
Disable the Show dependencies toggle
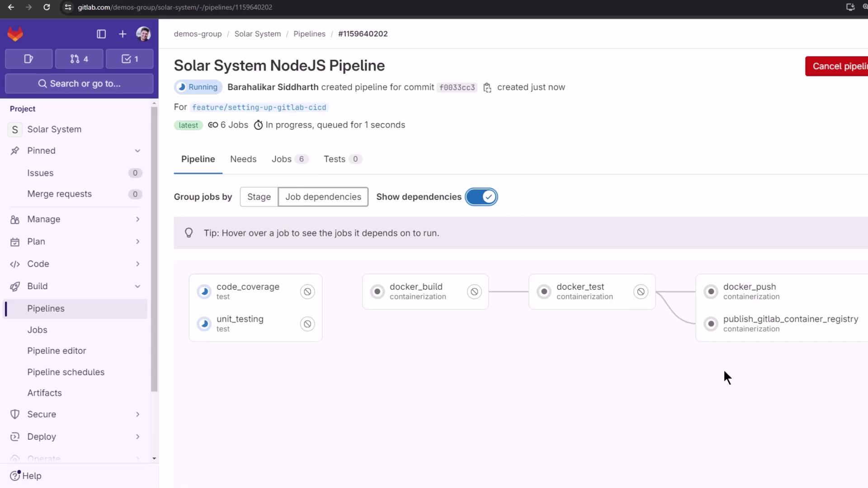coord(481,197)
